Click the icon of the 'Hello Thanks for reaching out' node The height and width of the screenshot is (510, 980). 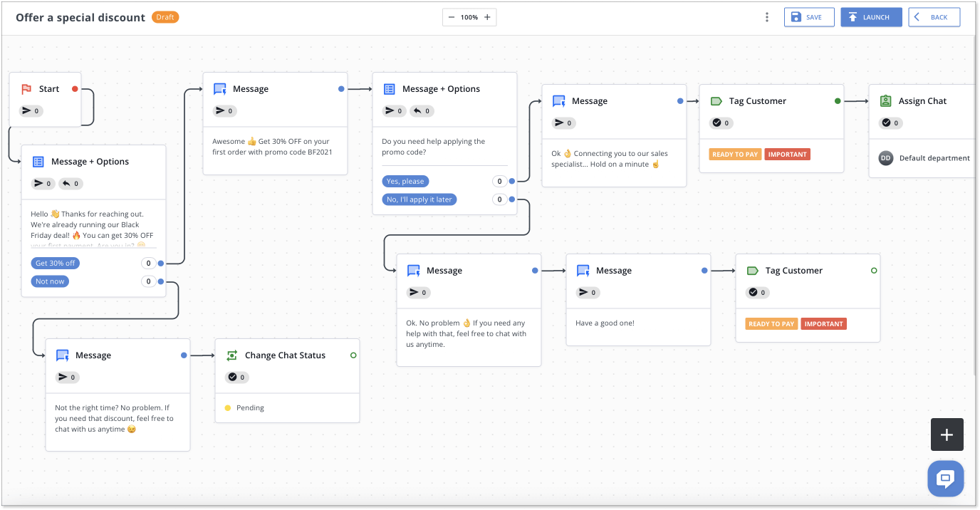(x=38, y=162)
